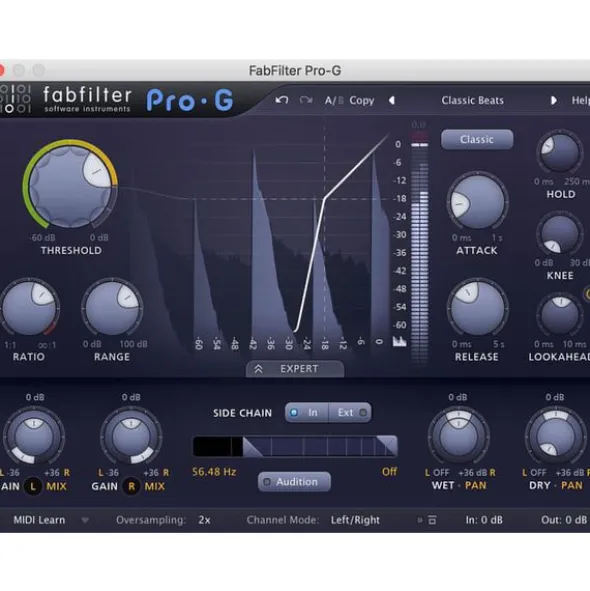Image resolution: width=590 pixels, height=591 pixels.
Task: Toggle the A/B state switch
Action: click(334, 101)
